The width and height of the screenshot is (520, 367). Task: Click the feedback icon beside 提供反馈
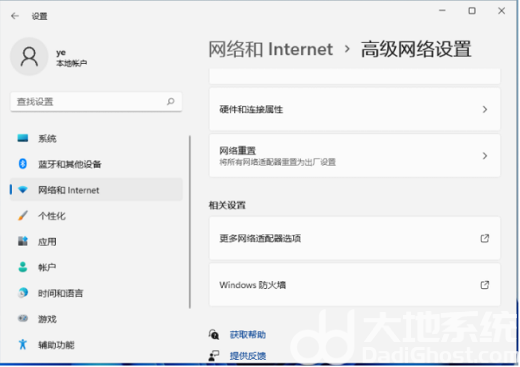[214, 356]
